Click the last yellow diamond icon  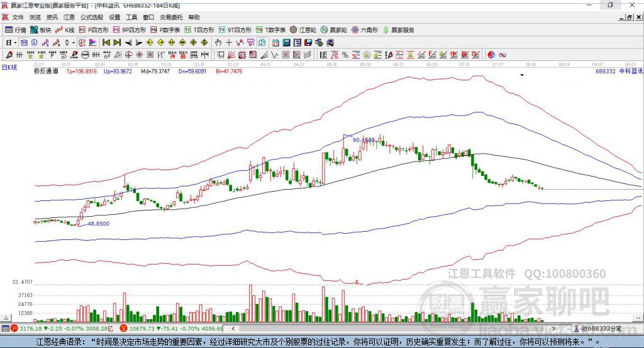204,43
